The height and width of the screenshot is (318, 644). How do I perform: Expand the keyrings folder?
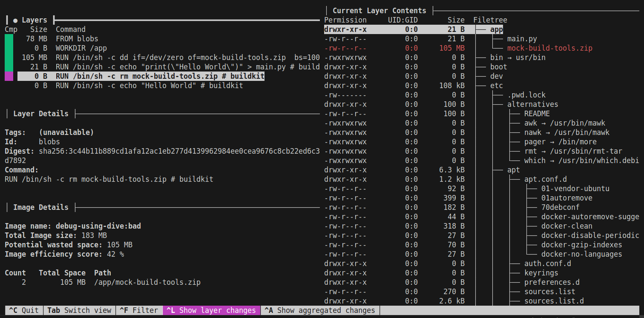tap(541, 273)
